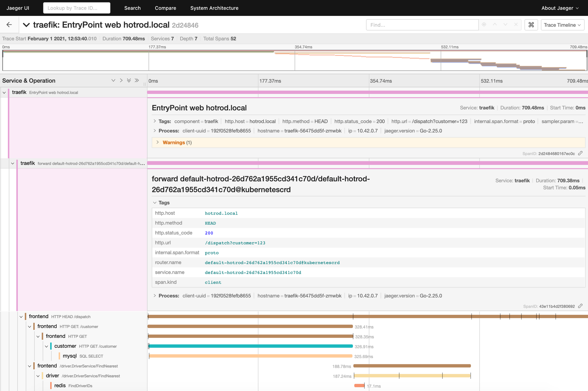The height and width of the screenshot is (391, 588).
Task: Click mysql span 325.69ms timeline bar
Action: tap(251, 356)
